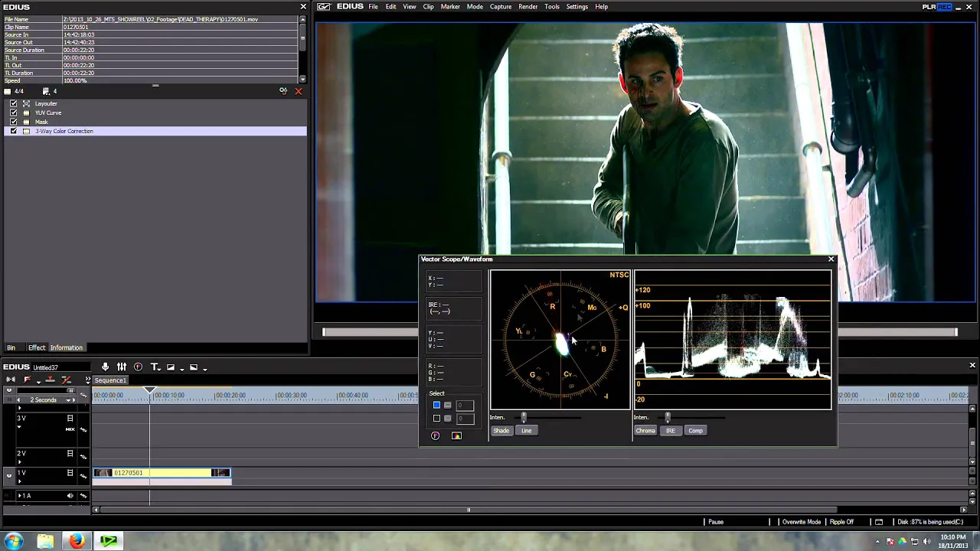Open the Clip menu
Screen dimensions: 980x551
428,7
